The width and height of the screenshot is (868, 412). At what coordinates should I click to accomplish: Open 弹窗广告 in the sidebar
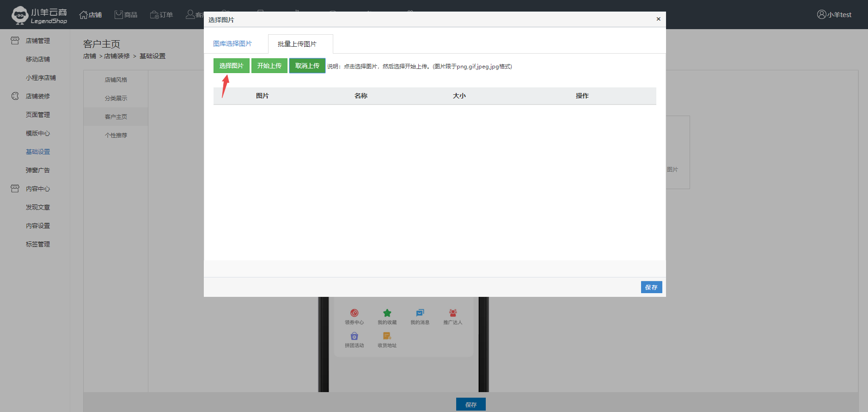tap(37, 170)
